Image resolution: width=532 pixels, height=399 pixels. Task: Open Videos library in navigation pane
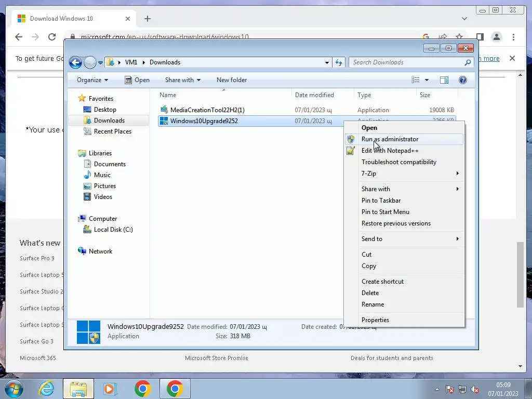pyautogui.click(x=103, y=197)
